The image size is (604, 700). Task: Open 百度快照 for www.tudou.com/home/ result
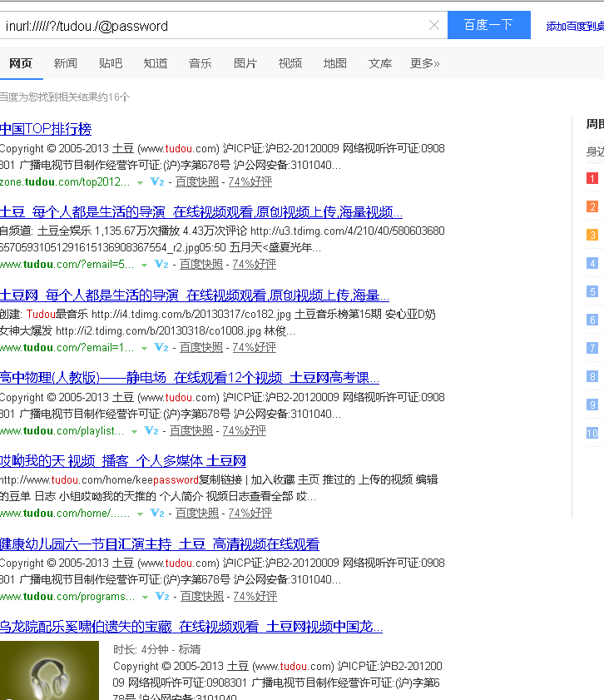point(197,513)
